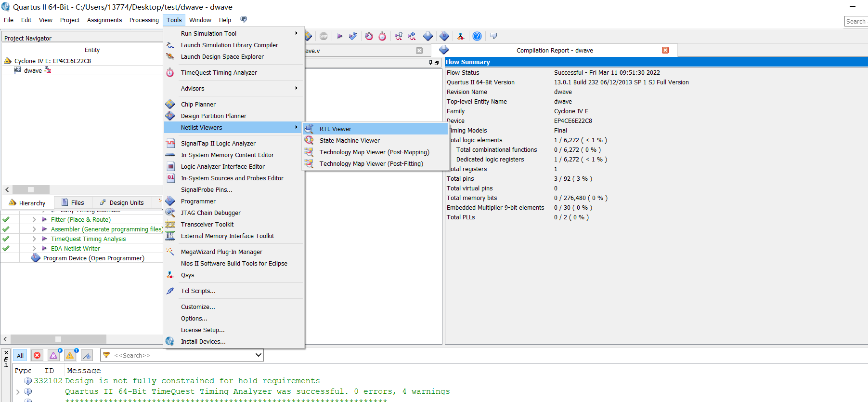Open Technology Map Viewer (Post-Fitting)
This screenshot has width=868, height=402.
click(x=375, y=163)
